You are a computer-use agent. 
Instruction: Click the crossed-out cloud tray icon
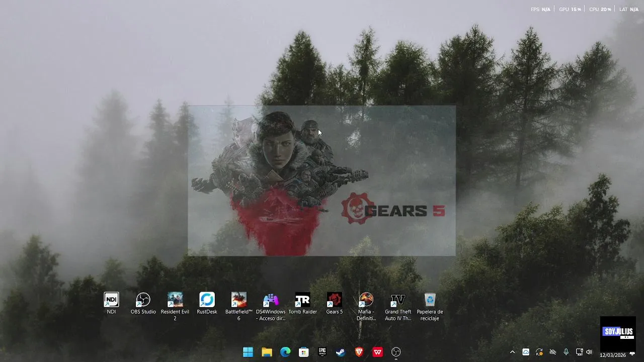tap(552, 352)
